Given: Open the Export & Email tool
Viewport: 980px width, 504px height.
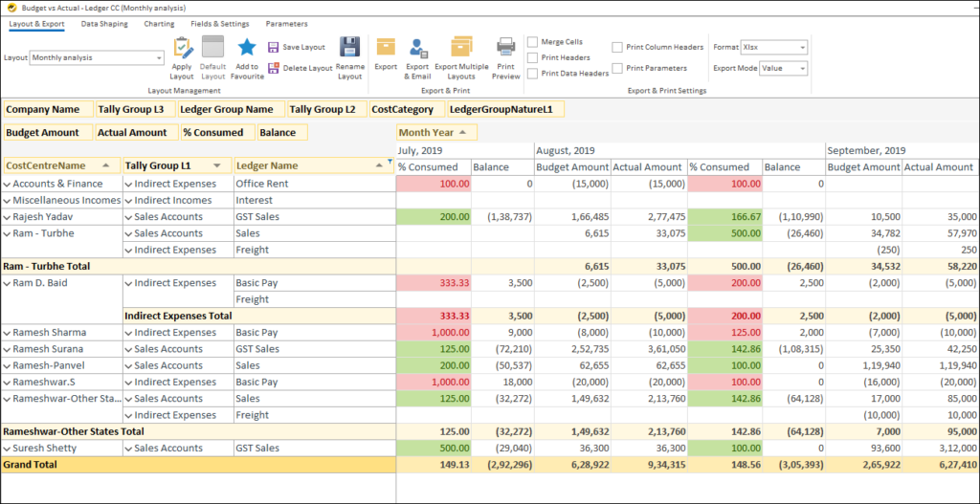Looking at the screenshot, I should click(x=418, y=48).
